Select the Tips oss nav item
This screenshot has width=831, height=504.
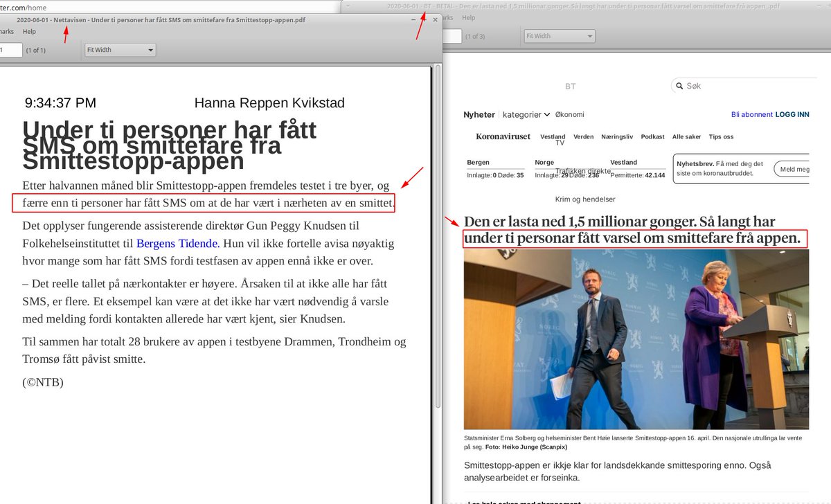coord(721,136)
